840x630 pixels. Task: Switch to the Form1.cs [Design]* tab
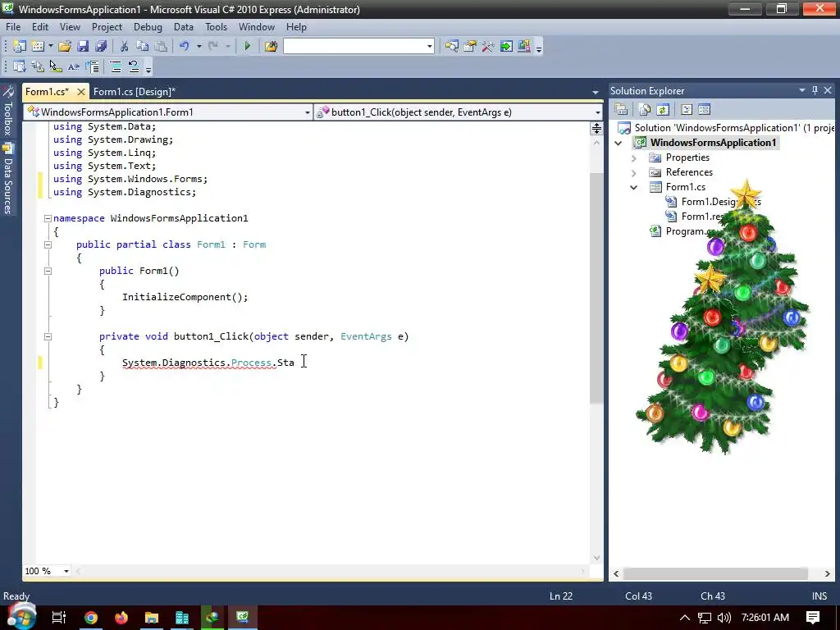pyautogui.click(x=135, y=92)
